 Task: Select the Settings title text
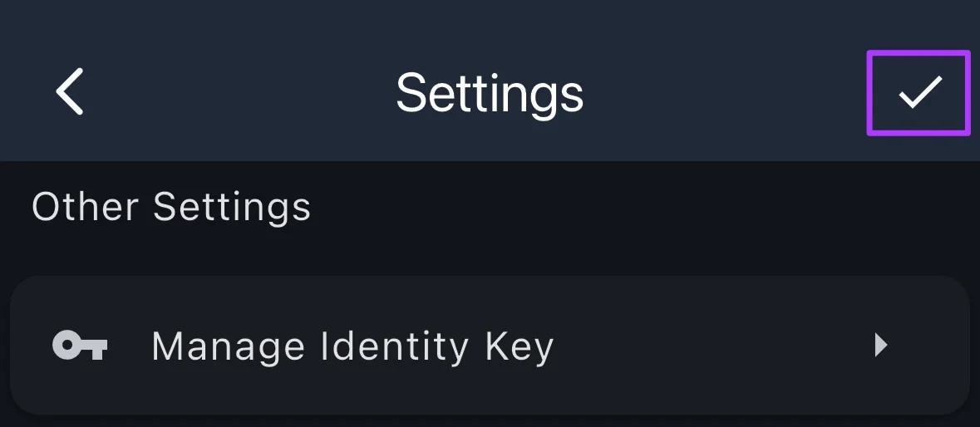(490, 92)
